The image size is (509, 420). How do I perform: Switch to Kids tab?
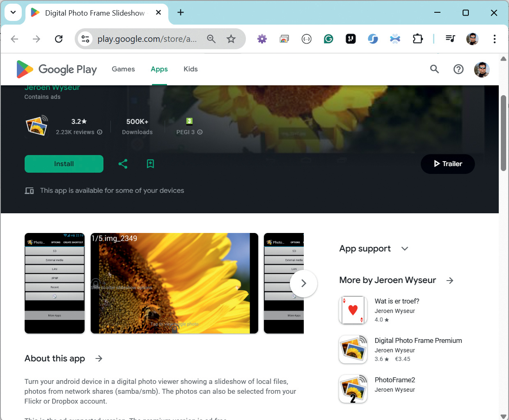coord(190,69)
